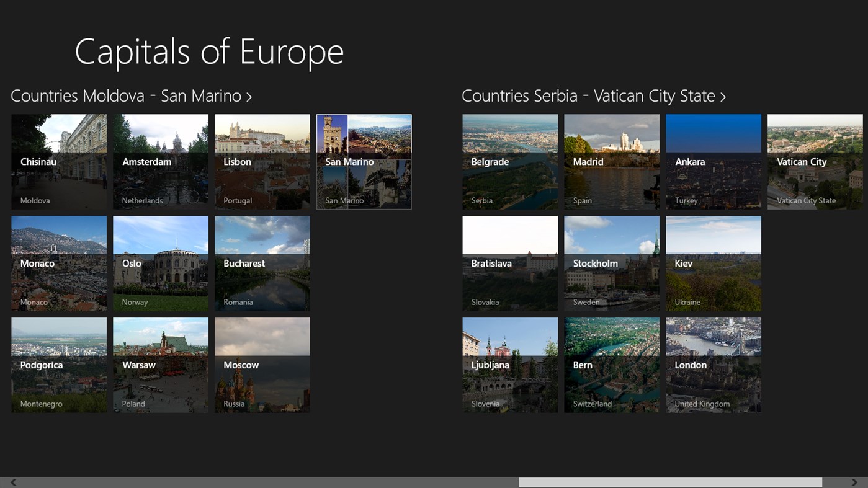Select the Monaco tile
868x488 pixels.
click(58, 263)
